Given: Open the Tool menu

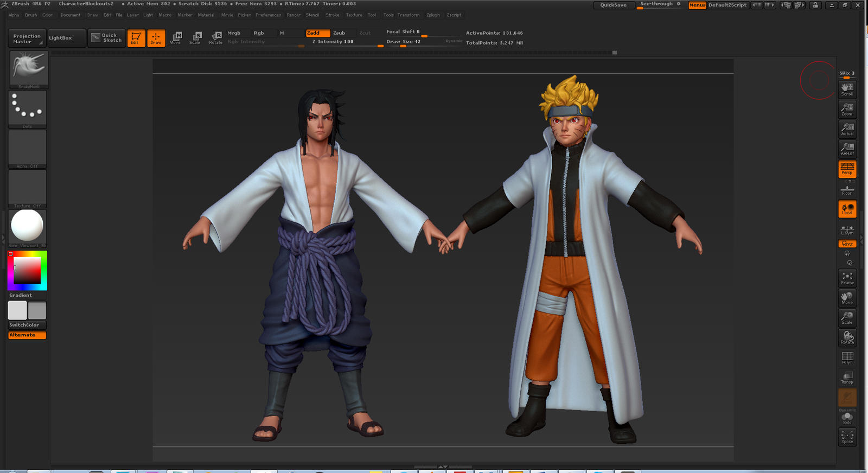Looking at the screenshot, I should point(372,15).
